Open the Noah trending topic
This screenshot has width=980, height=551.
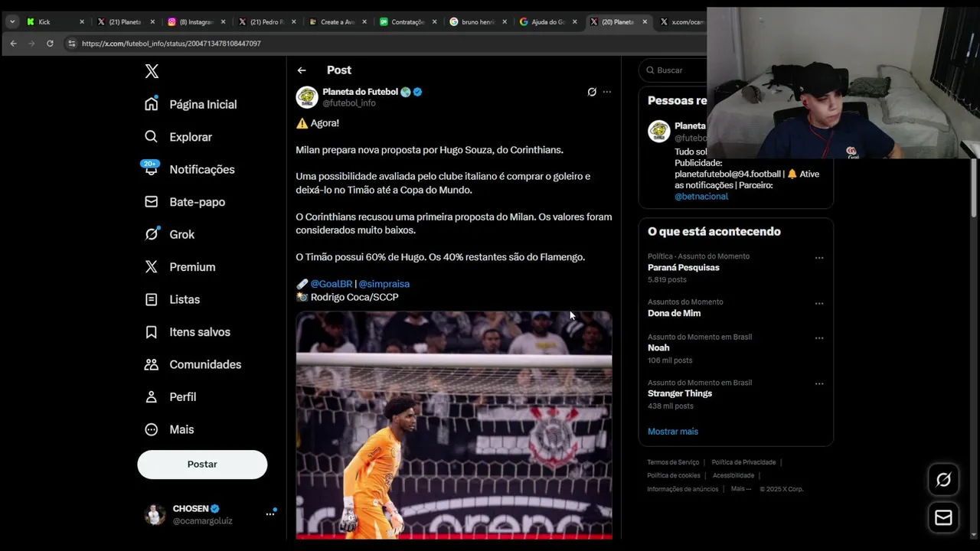[x=658, y=347]
